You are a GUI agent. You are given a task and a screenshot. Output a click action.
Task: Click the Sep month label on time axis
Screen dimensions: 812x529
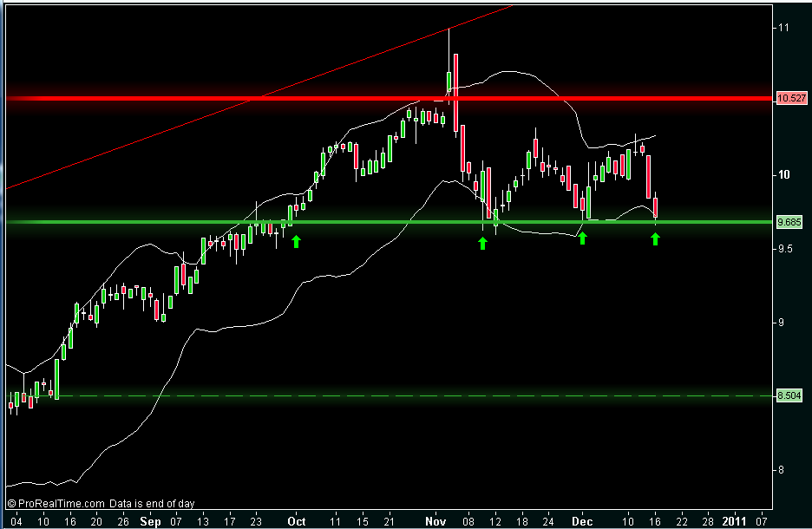150,522
